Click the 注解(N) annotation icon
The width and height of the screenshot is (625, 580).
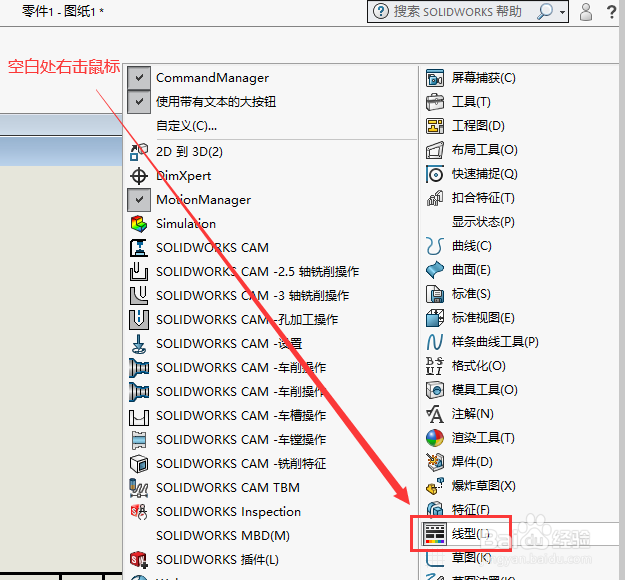(x=435, y=414)
